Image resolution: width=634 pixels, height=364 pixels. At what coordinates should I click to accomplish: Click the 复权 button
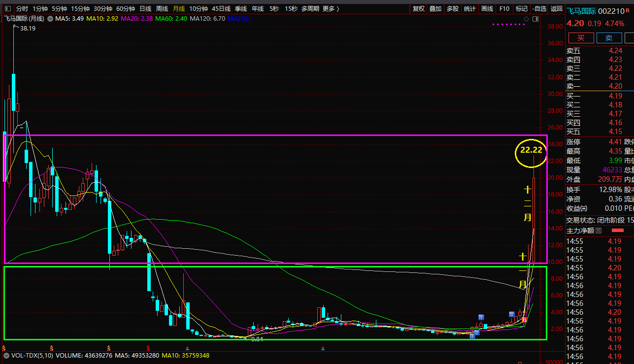(x=419, y=9)
